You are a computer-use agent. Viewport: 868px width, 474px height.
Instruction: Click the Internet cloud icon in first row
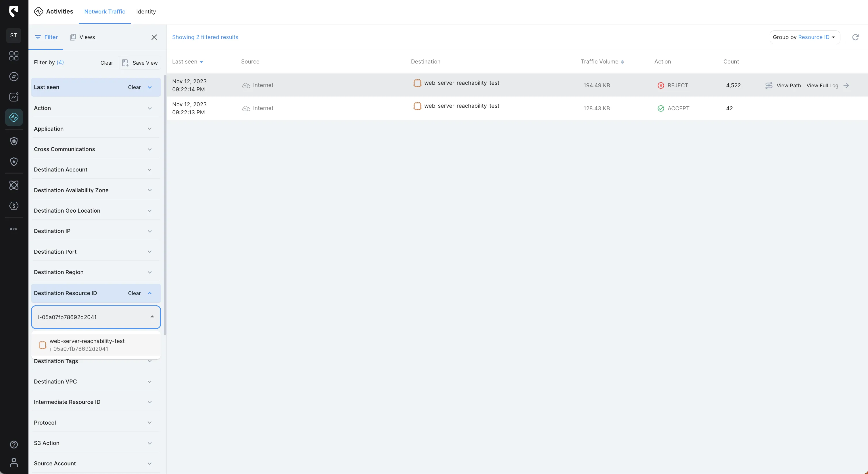(x=246, y=86)
